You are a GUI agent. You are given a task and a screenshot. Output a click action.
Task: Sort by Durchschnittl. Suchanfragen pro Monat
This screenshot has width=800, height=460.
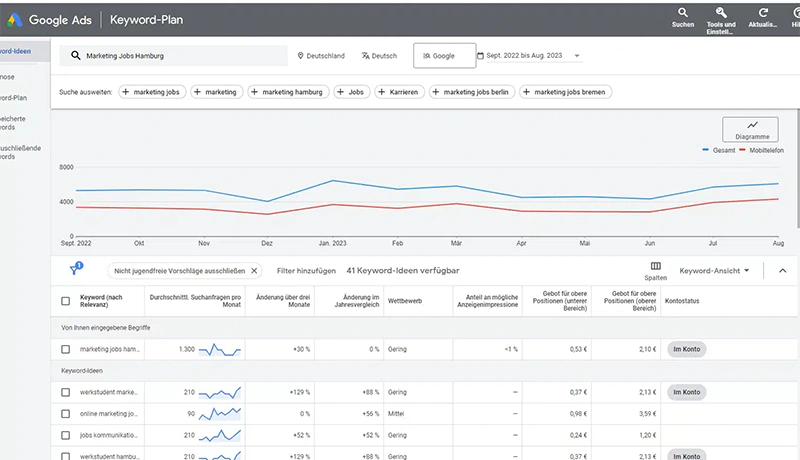coord(195,301)
